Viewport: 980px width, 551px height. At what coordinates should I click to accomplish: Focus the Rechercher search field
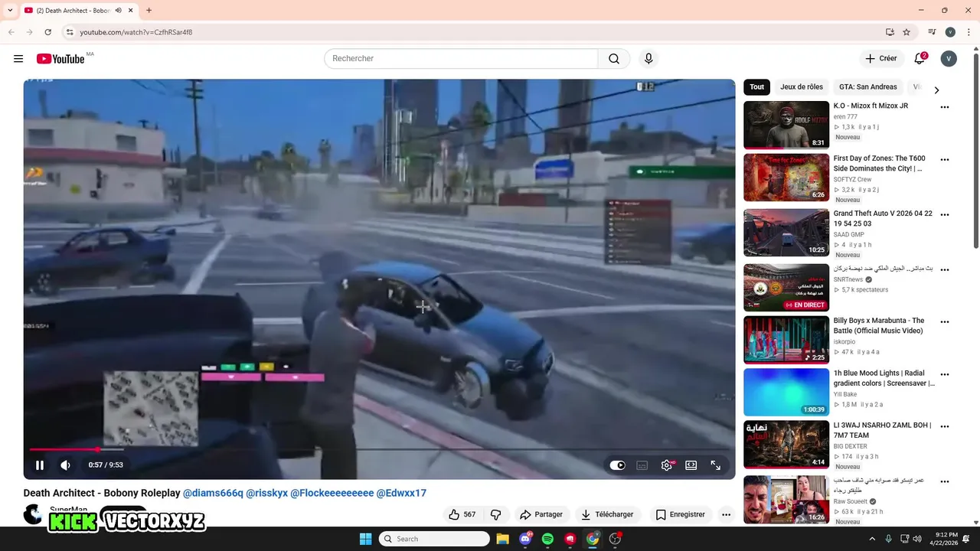461,59
